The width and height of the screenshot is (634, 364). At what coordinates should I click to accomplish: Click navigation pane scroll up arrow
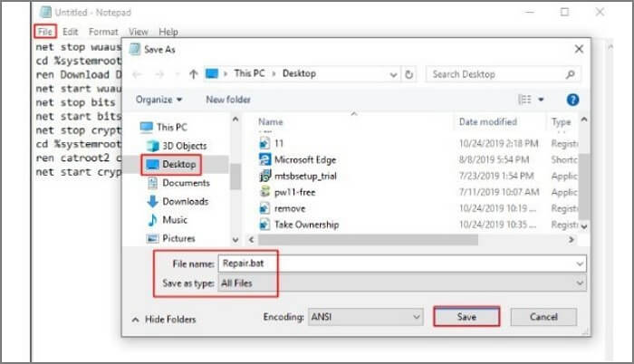point(235,120)
